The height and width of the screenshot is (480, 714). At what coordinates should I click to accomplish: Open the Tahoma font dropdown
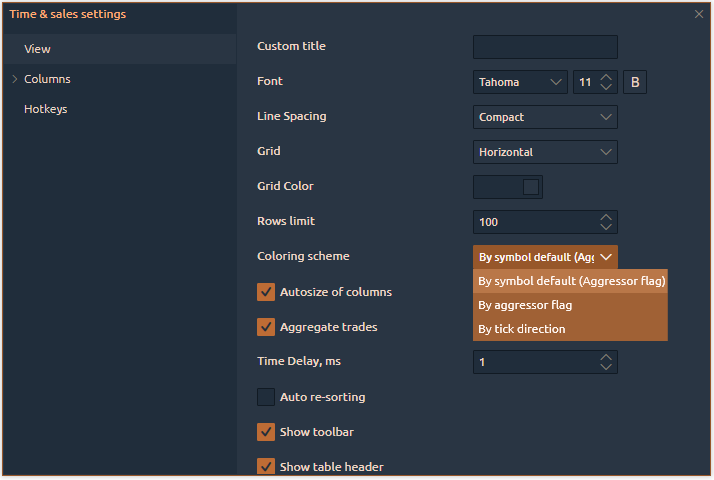[x=520, y=82]
